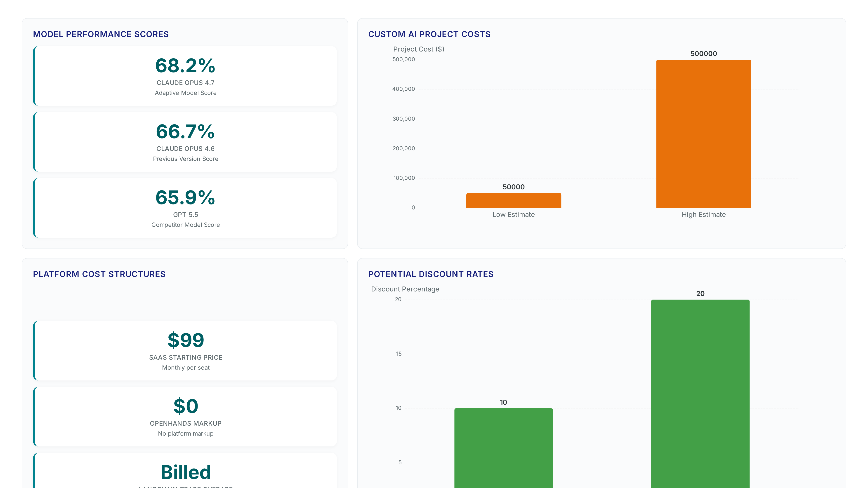
Task: Click the 15 tick on discount axis
Action: click(x=399, y=354)
